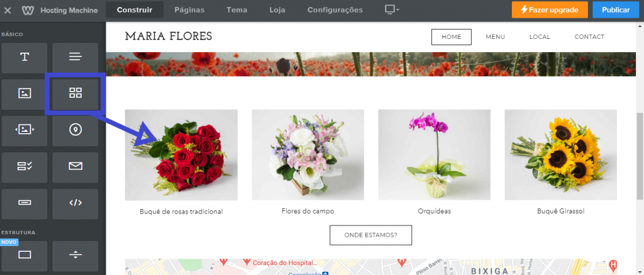Select the Section element marked Novo
This screenshot has width=644, height=275.
(25, 255)
